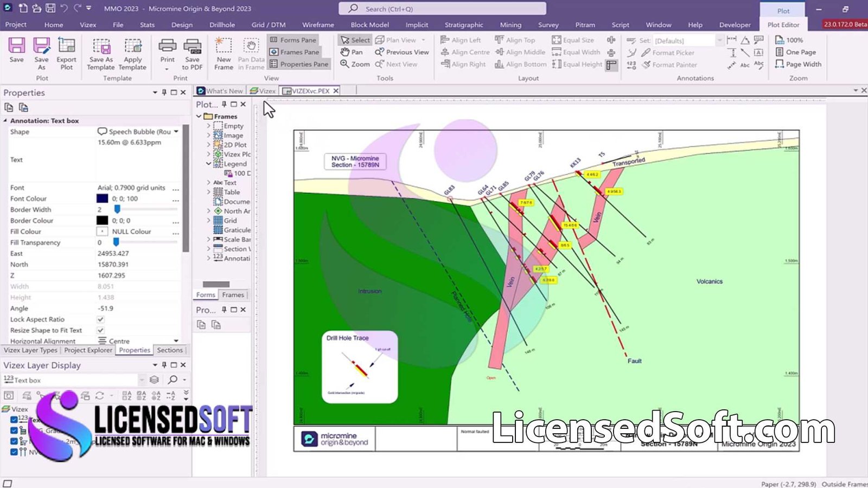Uncheck the Text box layer checkbox
Screen dimensions: 868x488
click(x=14, y=419)
